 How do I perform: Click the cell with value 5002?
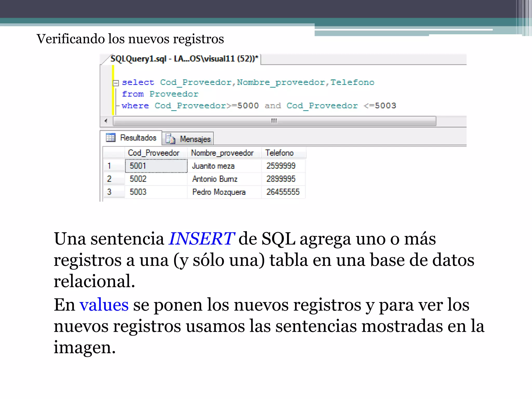(156, 179)
